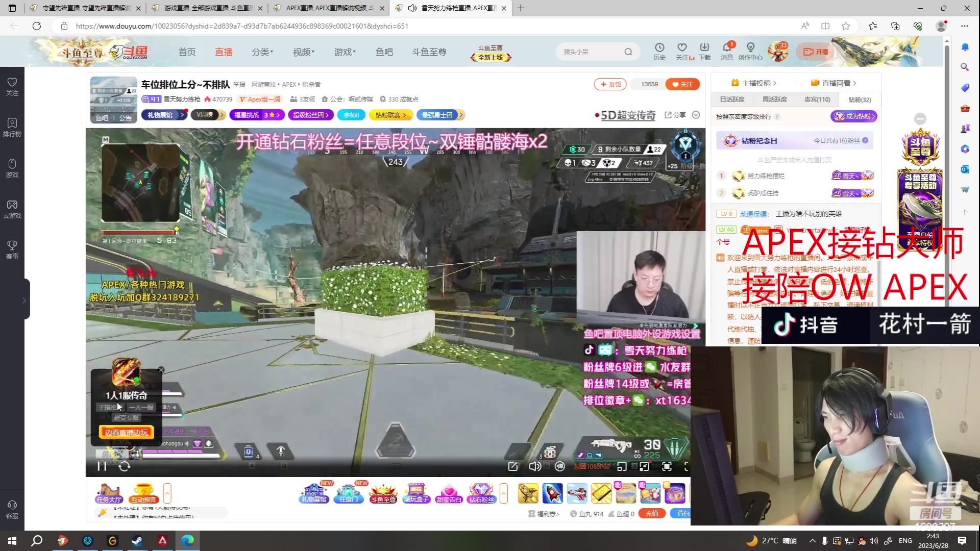Expand 钻粉纪念日 banner arrow
Viewport: 980px width, 551px height.
point(865,140)
